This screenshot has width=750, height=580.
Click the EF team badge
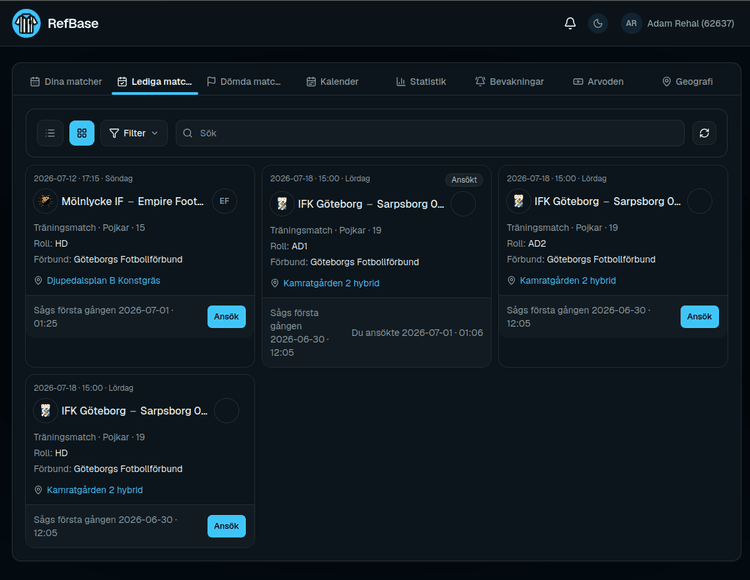224,201
